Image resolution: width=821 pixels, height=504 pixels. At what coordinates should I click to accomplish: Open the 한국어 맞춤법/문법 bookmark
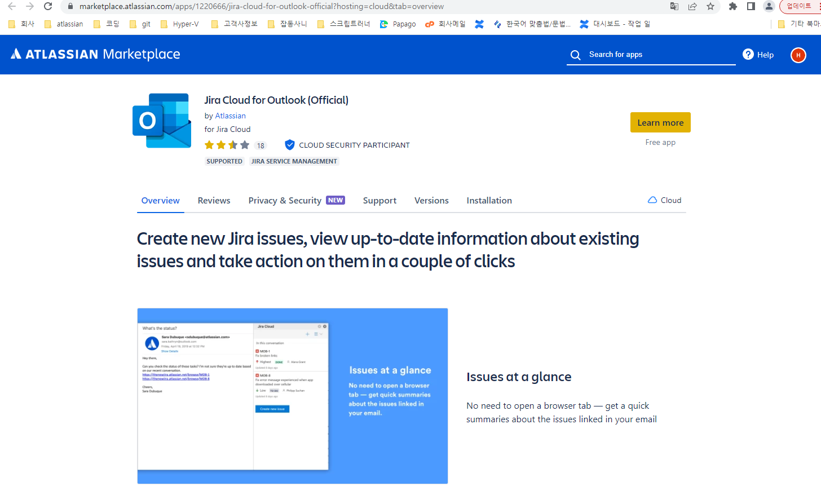pyautogui.click(x=532, y=24)
